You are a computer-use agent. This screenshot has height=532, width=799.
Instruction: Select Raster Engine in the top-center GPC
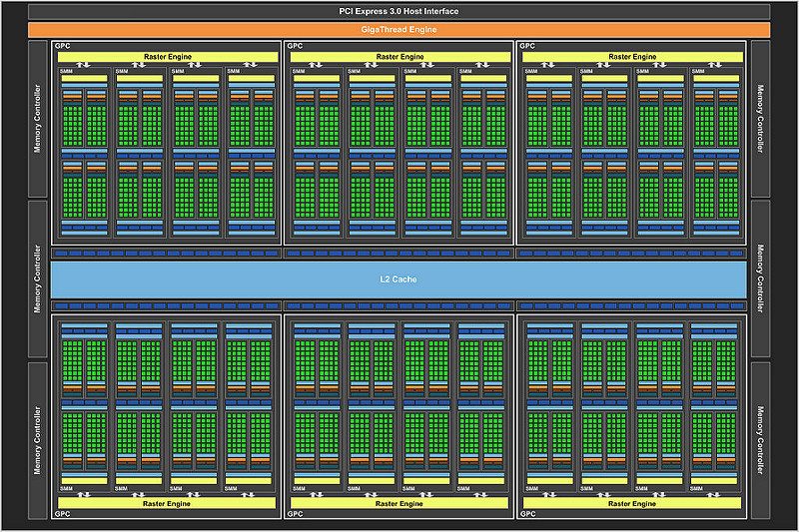click(x=399, y=57)
